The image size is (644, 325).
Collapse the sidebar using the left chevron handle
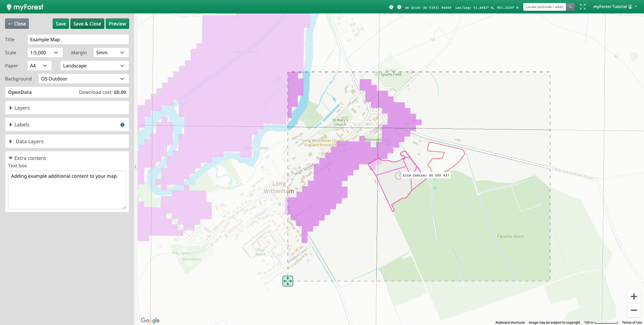tap(136, 166)
